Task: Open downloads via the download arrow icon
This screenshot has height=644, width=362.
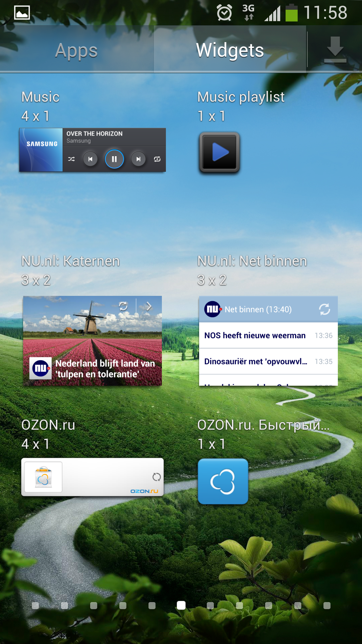Action: tap(335, 50)
